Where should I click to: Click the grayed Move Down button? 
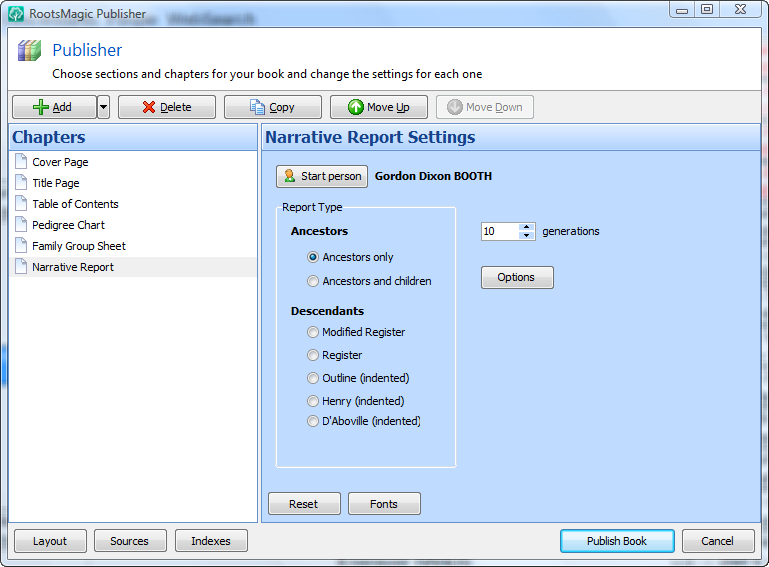[485, 107]
